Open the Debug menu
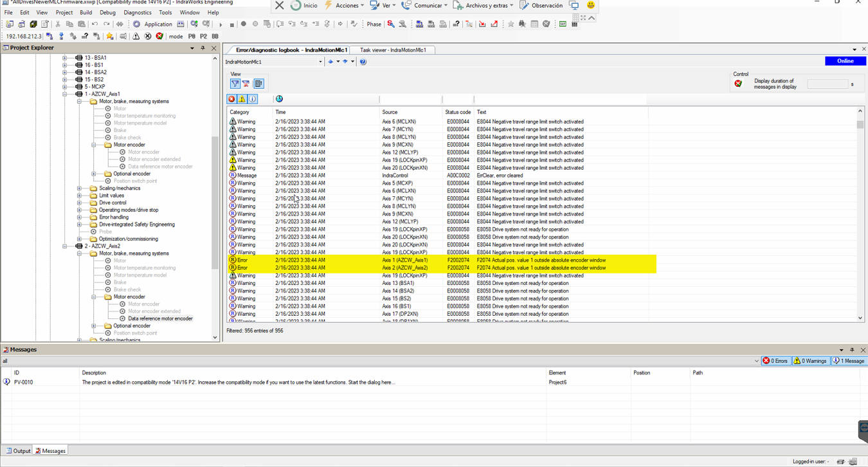This screenshot has width=868, height=467. (x=107, y=12)
